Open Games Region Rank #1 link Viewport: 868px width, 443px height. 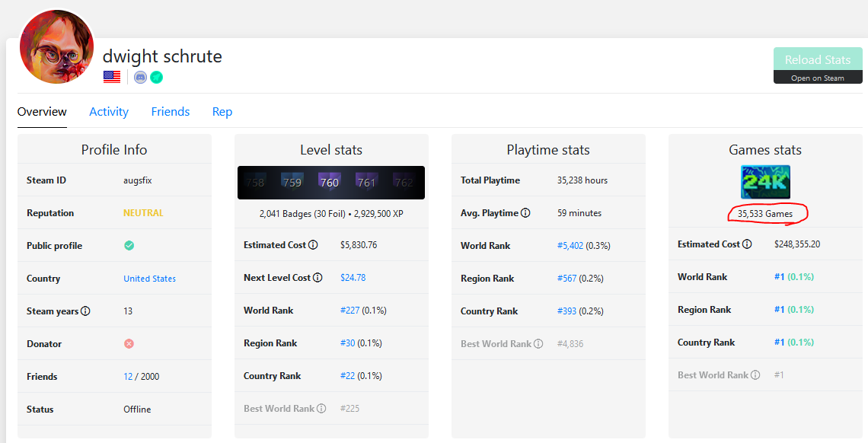(x=780, y=309)
